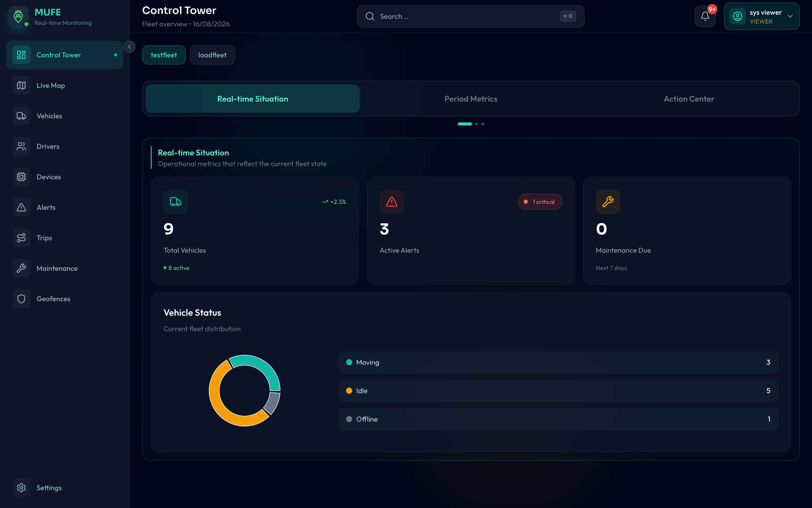This screenshot has height=508, width=812.
Task: Click the 'Total Vehicles' label
Action: coord(184,250)
